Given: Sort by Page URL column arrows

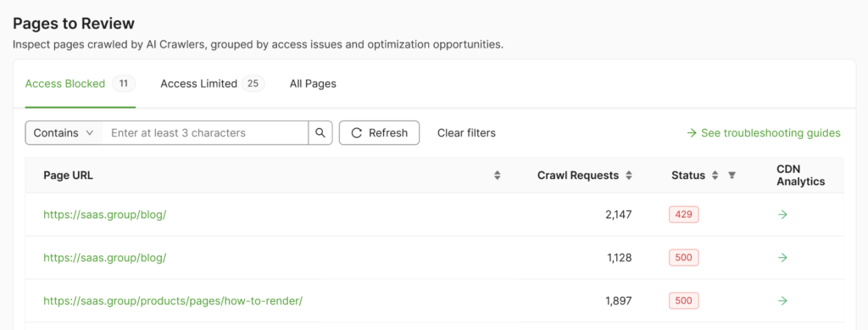Looking at the screenshot, I should (x=497, y=176).
